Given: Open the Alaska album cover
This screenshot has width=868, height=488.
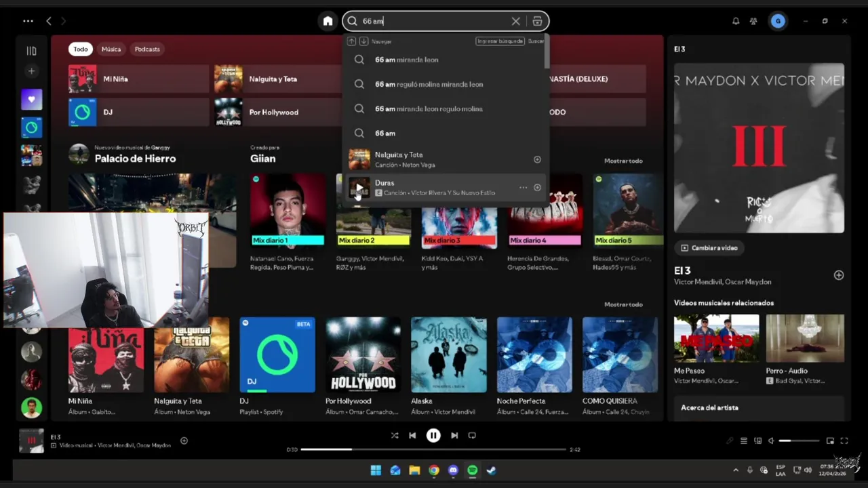Looking at the screenshot, I should (448, 354).
